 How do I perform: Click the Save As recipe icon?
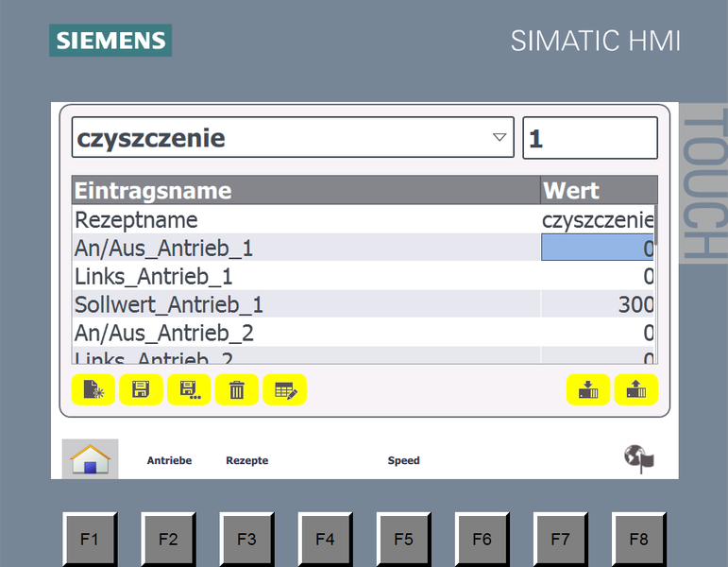(189, 389)
